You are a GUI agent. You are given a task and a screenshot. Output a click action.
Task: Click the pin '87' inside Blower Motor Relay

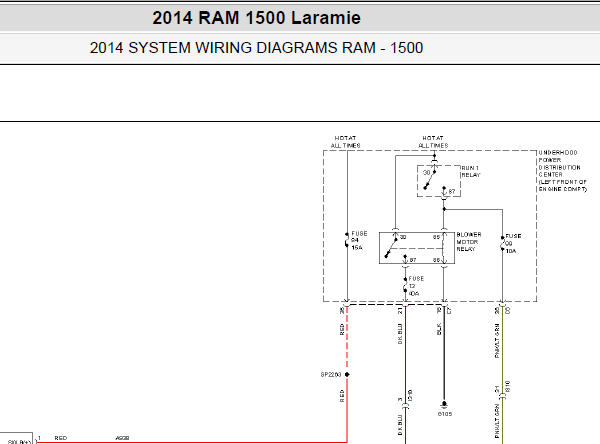click(x=413, y=260)
